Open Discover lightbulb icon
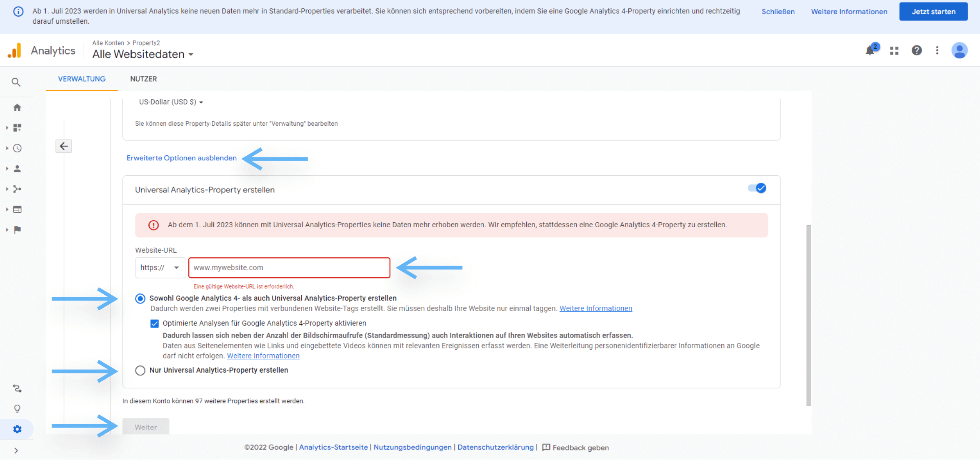The image size is (980, 460). coord(17,409)
